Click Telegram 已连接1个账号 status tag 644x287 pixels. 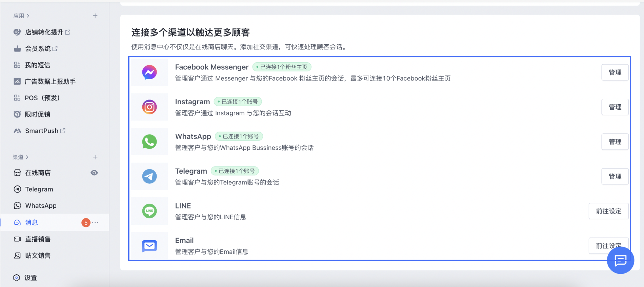(235, 171)
